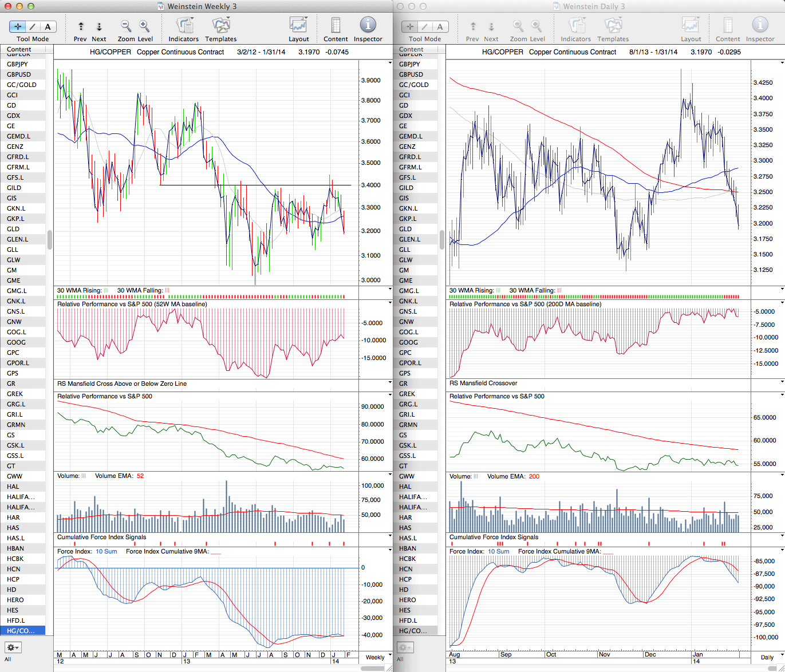
Task: Click Next arrow in Weekly window toolbar
Action: pos(99,26)
